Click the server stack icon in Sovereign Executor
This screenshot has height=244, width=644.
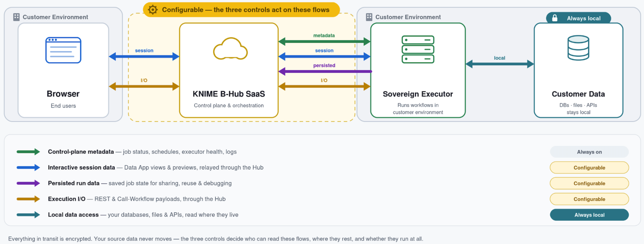tap(418, 49)
